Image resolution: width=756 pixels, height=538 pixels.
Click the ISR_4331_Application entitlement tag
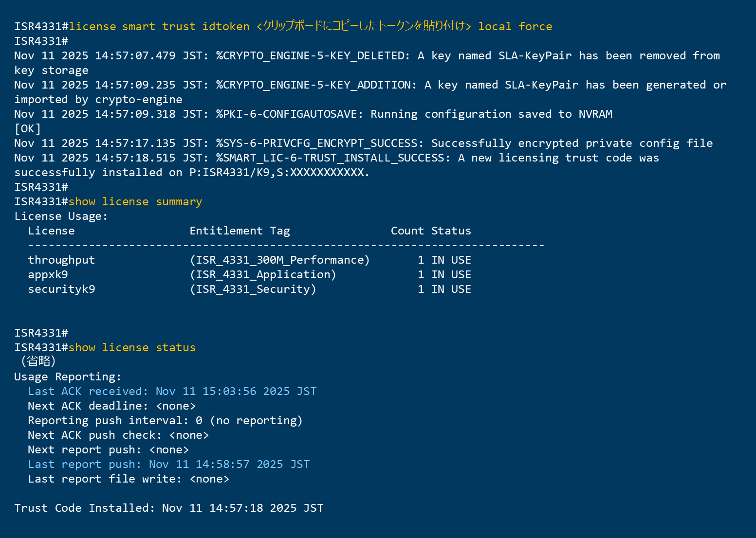pos(263,275)
